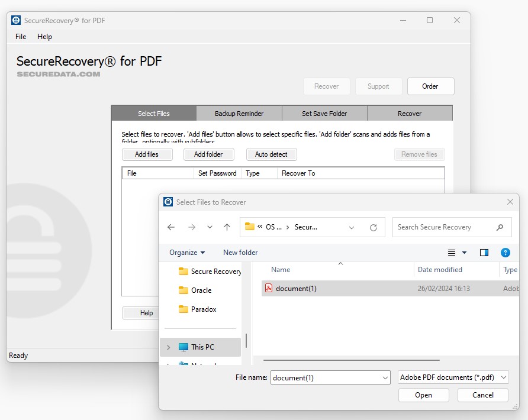Viewport: 528px width, 420px height.
Task: Click the Name column sort indicator
Action: pos(340,264)
